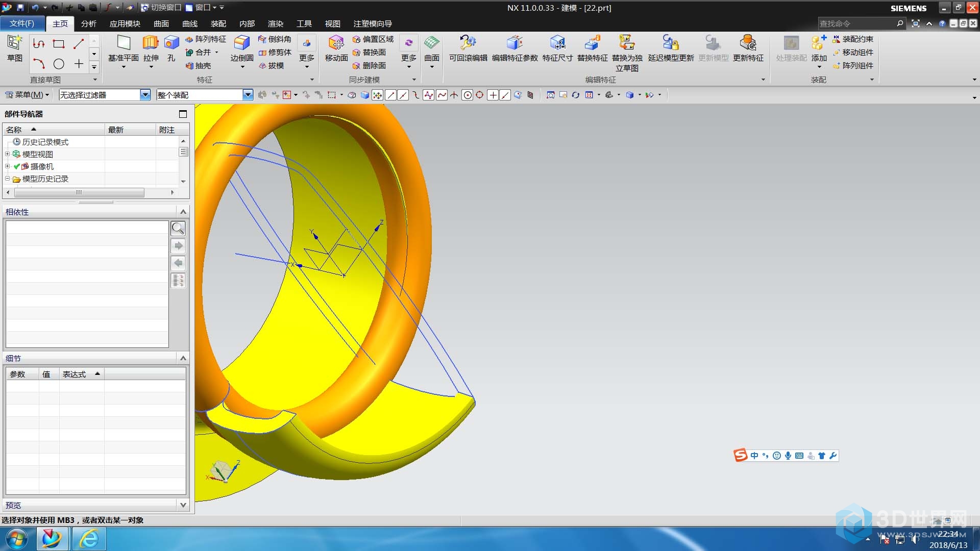Click 移动组件 button
This screenshot has height=551, width=980.
[x=853, y=53]
